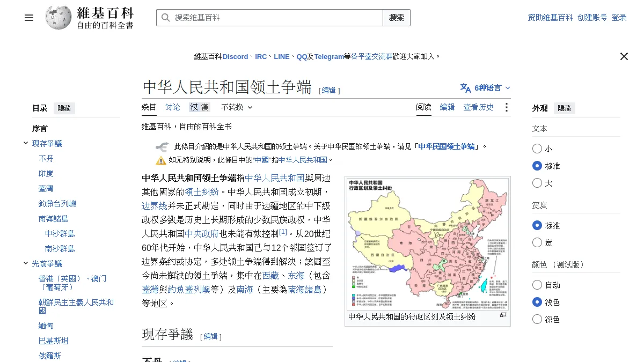Jump to 中沙群島 in contents
The width and height of the screenshot is (644, 362).
click(x=60, y=233)
